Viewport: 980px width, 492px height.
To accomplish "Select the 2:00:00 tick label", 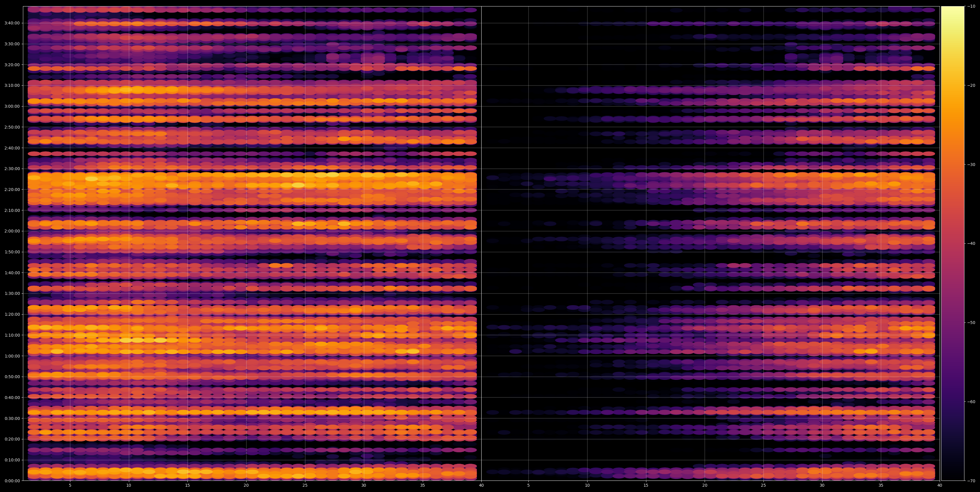I will (12, 231).
